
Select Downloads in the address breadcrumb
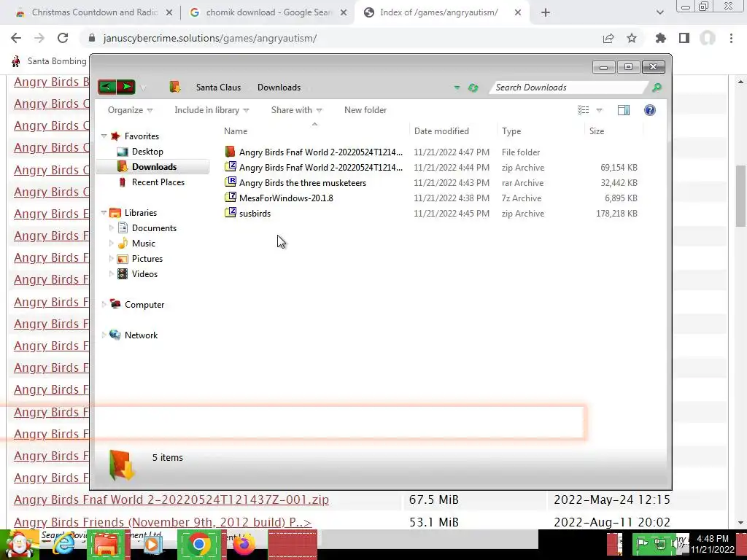[x=279, y=87]
